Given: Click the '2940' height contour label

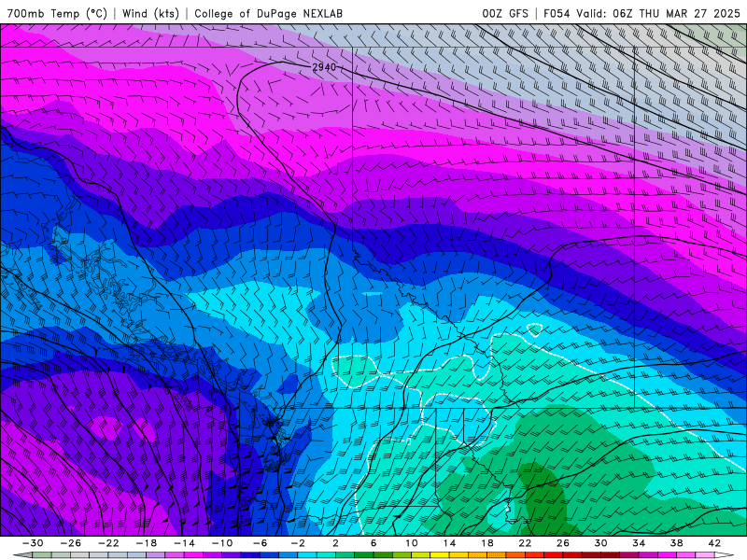Looking at the screenshot, I should point(324,67).
